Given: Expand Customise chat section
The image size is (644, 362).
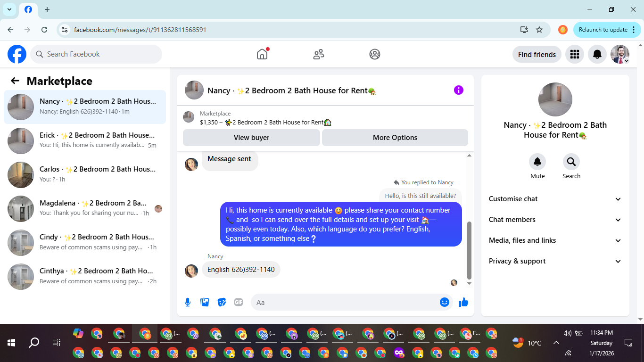Looking at the screenshot, I should tap(555, 199).
